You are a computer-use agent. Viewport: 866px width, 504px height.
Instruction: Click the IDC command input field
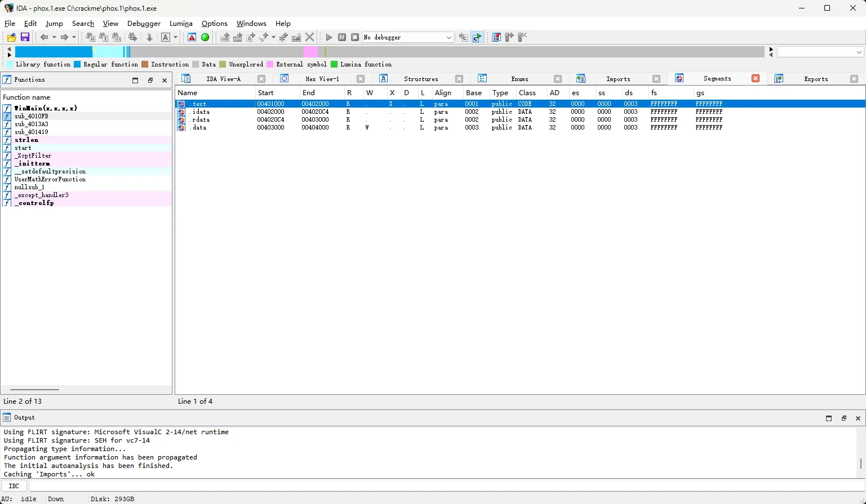[447, 485]
